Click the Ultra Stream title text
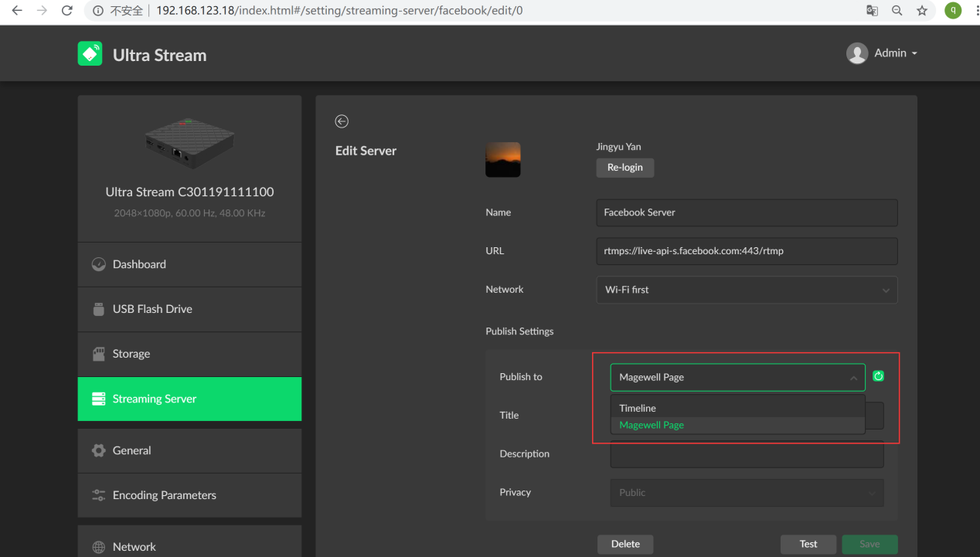This screenshot has height=557, width=980. 159,55
